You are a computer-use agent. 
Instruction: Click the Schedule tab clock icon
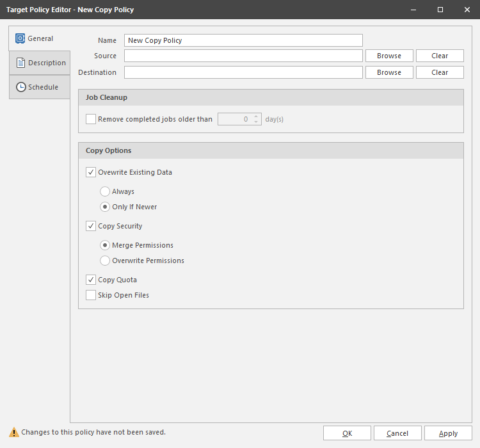[x=20, y=87]
